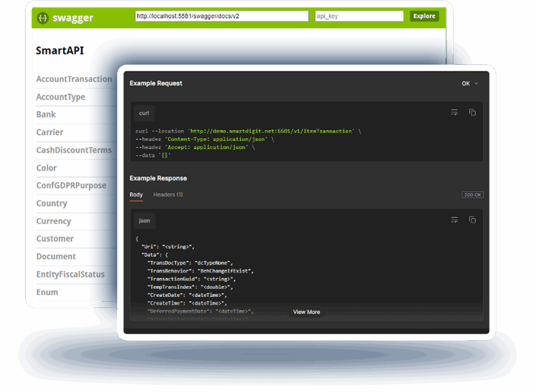Click the "TransDocType" response line

190,263
